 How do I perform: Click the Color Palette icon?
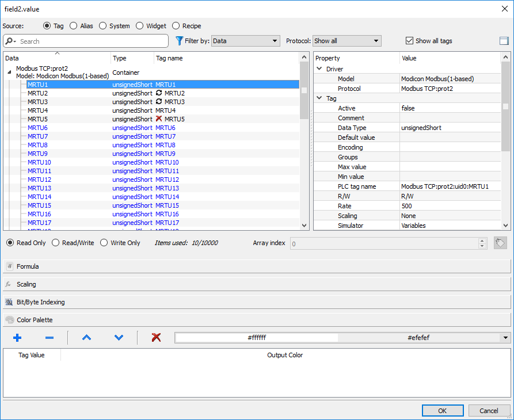[x=10, y=320]
